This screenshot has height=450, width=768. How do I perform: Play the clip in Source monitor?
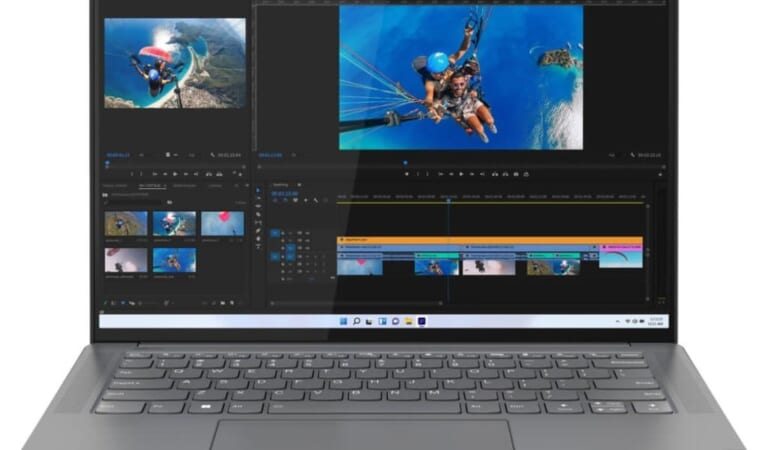tap(175, 174)
